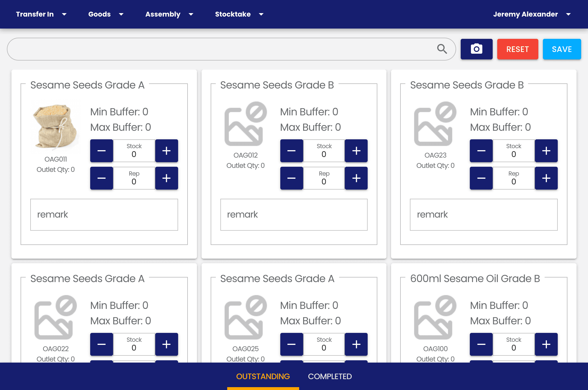Click 'Outlet Qty: 0' under OAG011
Viewport: 588px width, 390px height.
pyautogui.click(x=56, y=169)
